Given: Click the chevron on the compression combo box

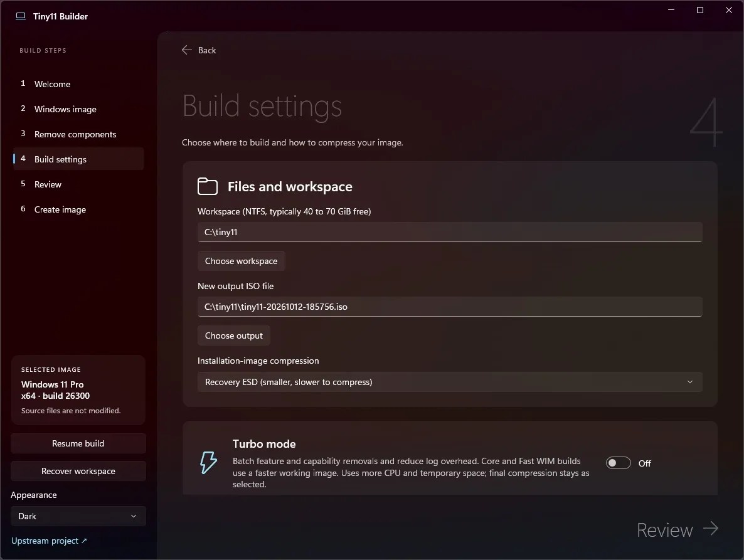Looking at the screenshot, I should pos(690,382).
